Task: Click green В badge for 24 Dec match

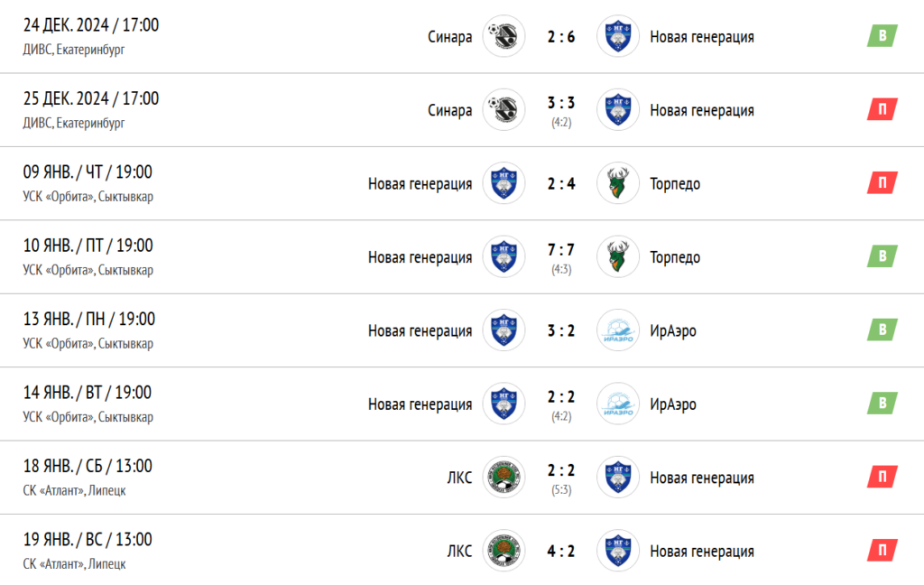Action: pos(882,35)
